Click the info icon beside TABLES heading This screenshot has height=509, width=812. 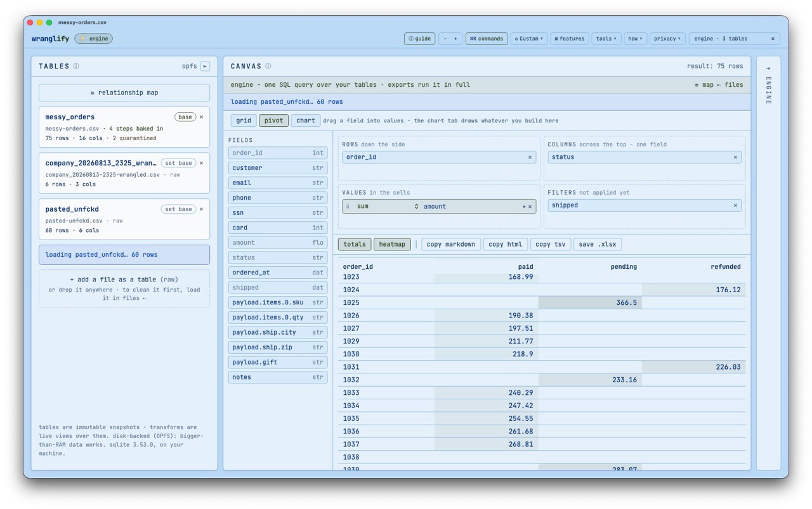pos(76,66)
